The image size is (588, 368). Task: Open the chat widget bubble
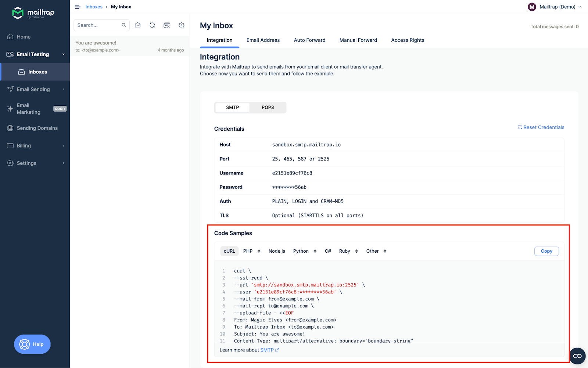pos(577,356)
